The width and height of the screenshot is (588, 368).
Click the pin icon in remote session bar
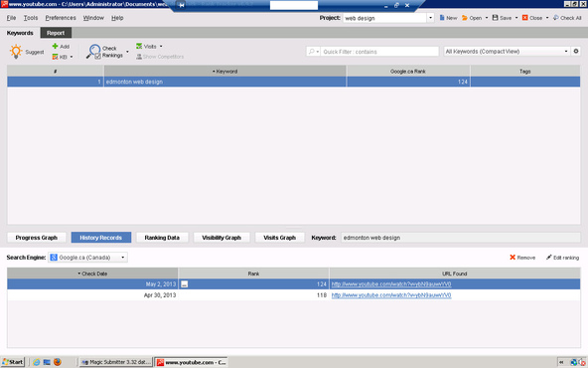(x=182, y=5)
